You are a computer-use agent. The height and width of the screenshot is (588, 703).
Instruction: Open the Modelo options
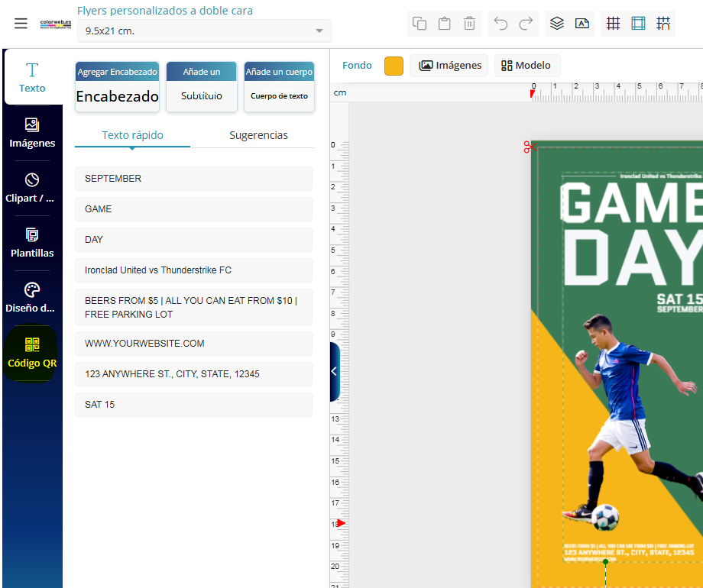526,66
